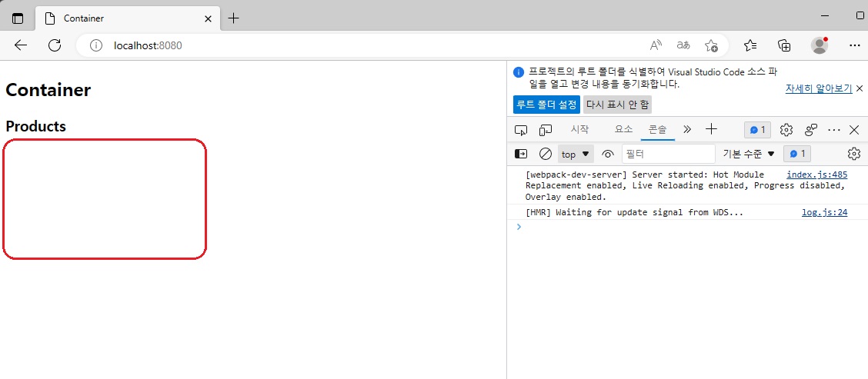Image resolution: width=868 pixels, height=379 pixels.
Task: Dismiss the root folder info banner
Action: (x=860, y=88)
